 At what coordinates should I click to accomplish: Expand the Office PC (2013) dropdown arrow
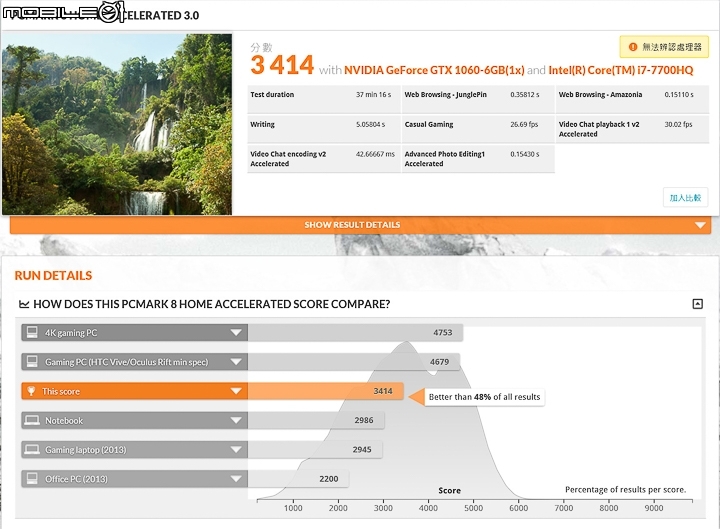point(236,479)
